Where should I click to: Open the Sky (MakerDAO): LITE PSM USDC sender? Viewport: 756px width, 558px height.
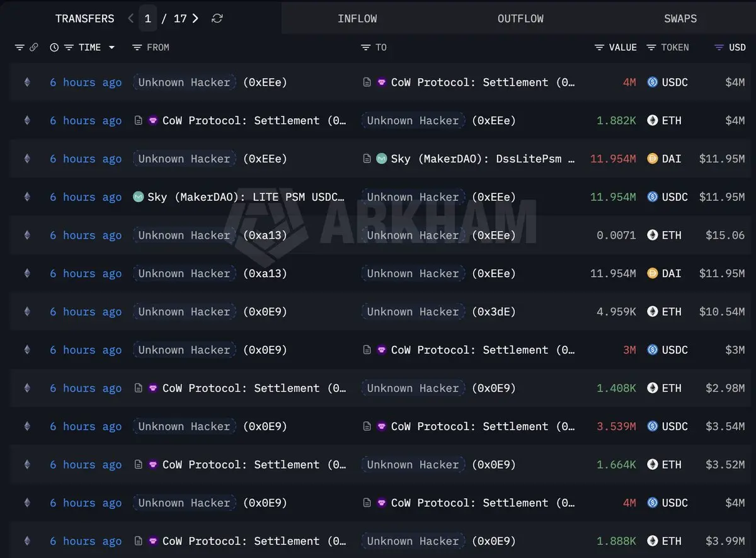pyautogui.click(x=246, y=197)
